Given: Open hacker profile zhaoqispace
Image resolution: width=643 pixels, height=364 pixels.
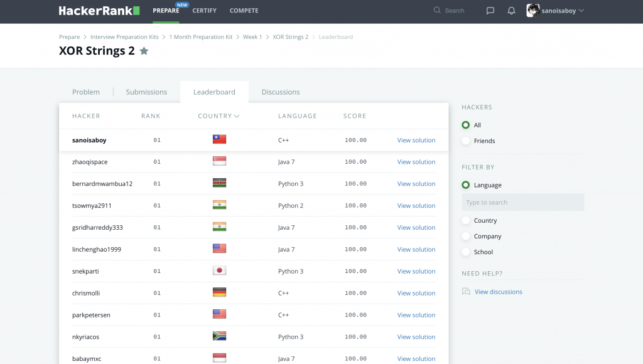Looking at the screenshot, I should tap(90, 162).
